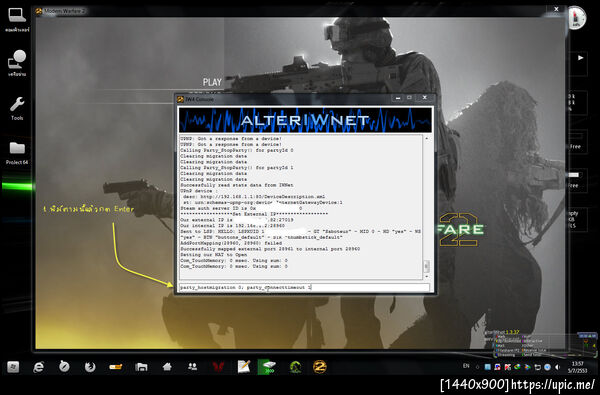Click the "Our internal IP is" line
This screenshot has height=395, width=600.
[x=232, y=226]
